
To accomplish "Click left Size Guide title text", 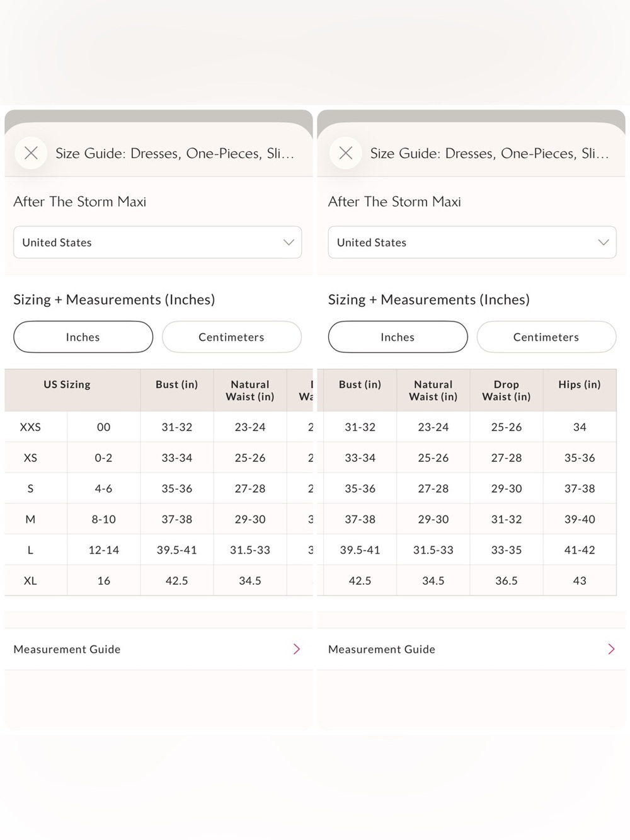I will click(x=175, y=153).
